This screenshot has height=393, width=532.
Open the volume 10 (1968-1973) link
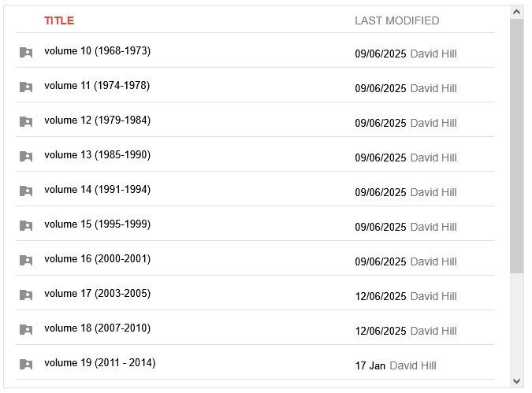(x=97, y=51)
